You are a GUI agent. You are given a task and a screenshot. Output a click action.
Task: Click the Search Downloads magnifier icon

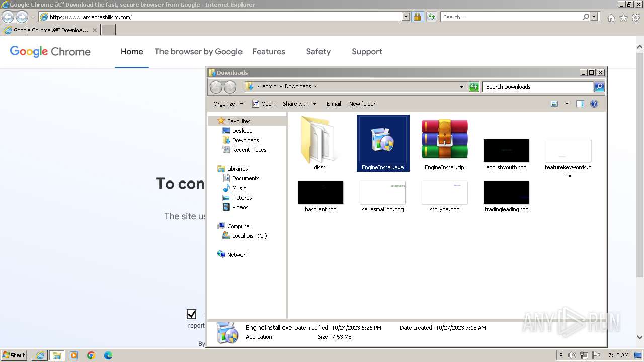599,87
